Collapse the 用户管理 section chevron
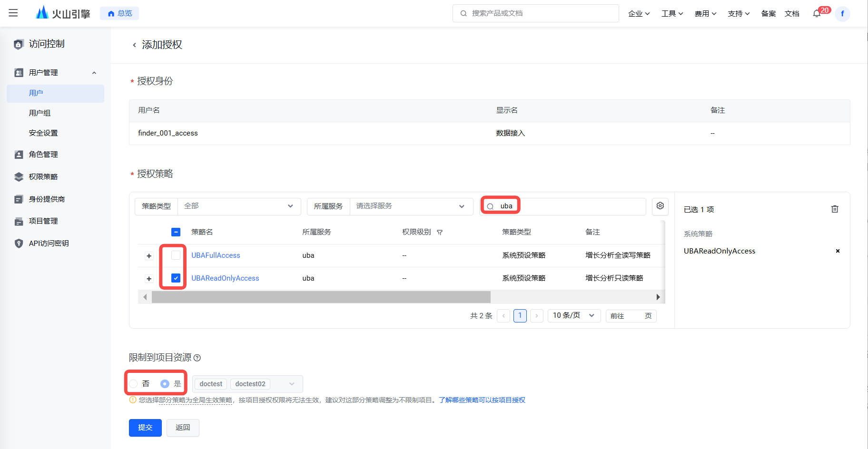This screenshot has height=449, width=868. click(94, 73)
